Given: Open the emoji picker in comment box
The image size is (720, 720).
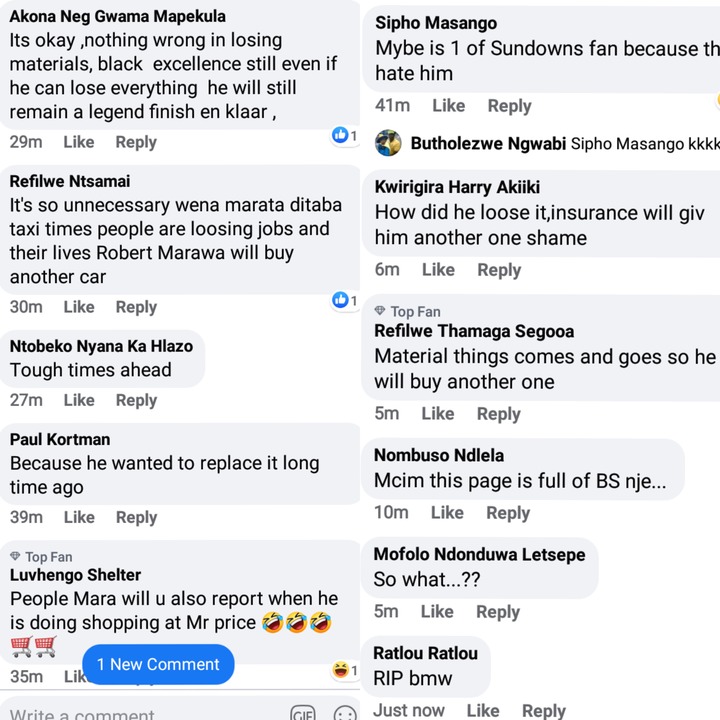Looking at the screenshot, I should coord(345,714).
